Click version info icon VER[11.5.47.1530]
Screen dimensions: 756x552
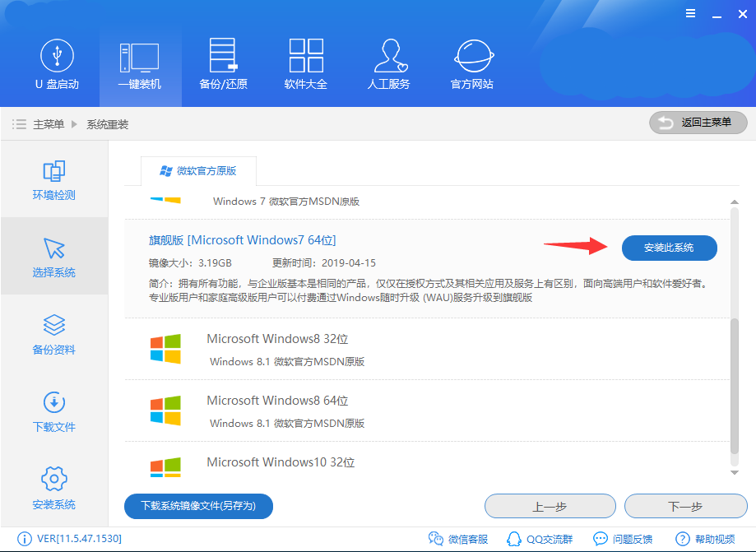point(24,539)
